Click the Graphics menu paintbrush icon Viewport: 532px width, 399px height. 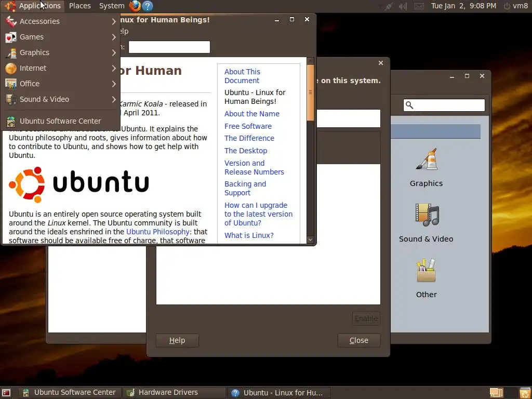coord(11,52)
